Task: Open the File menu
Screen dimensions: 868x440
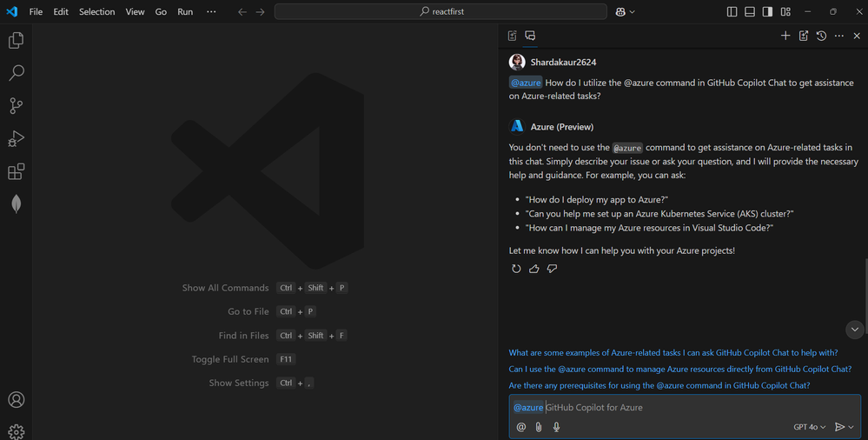Action: point(36,11)
